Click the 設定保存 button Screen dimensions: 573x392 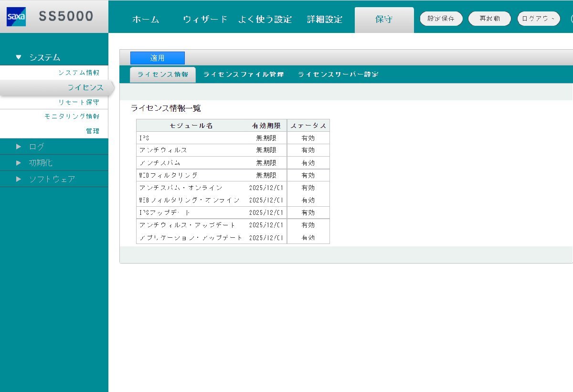point(441,19)
